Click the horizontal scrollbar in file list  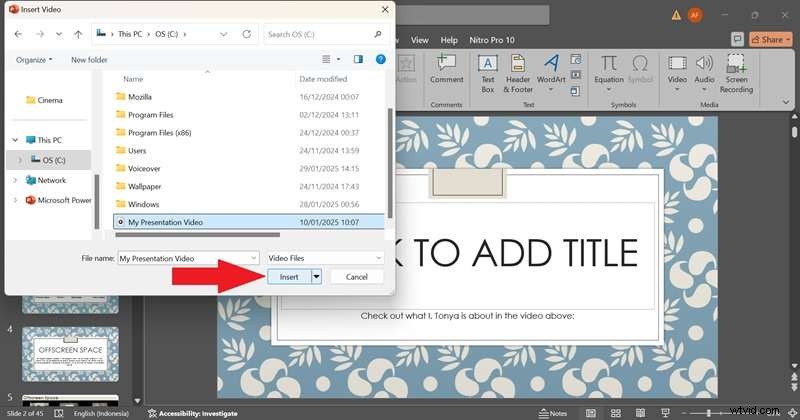pos(197,235)
